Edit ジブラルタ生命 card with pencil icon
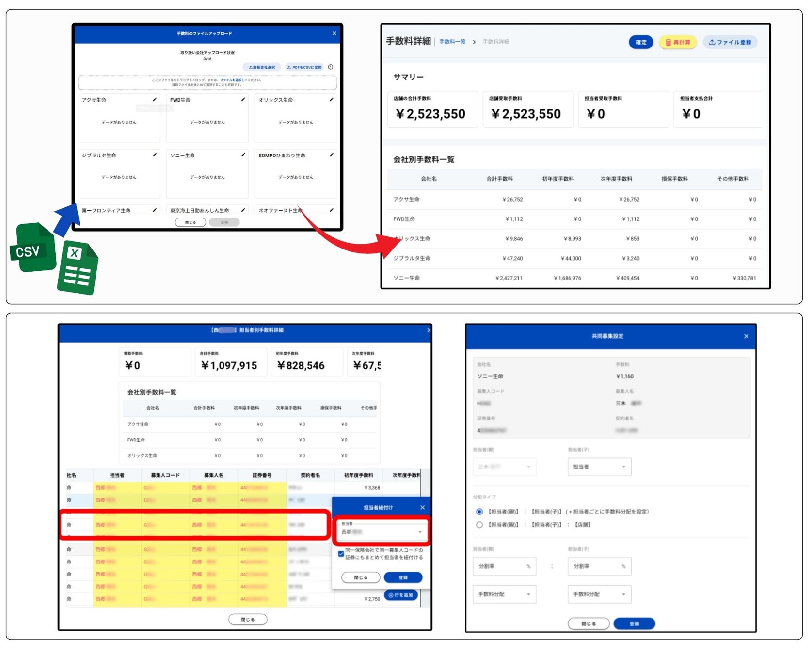The image size is (812, 654). pos(155,155)
